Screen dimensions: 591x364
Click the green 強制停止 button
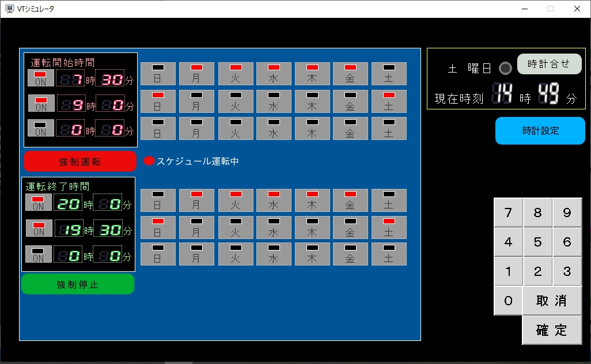(78, 284)
